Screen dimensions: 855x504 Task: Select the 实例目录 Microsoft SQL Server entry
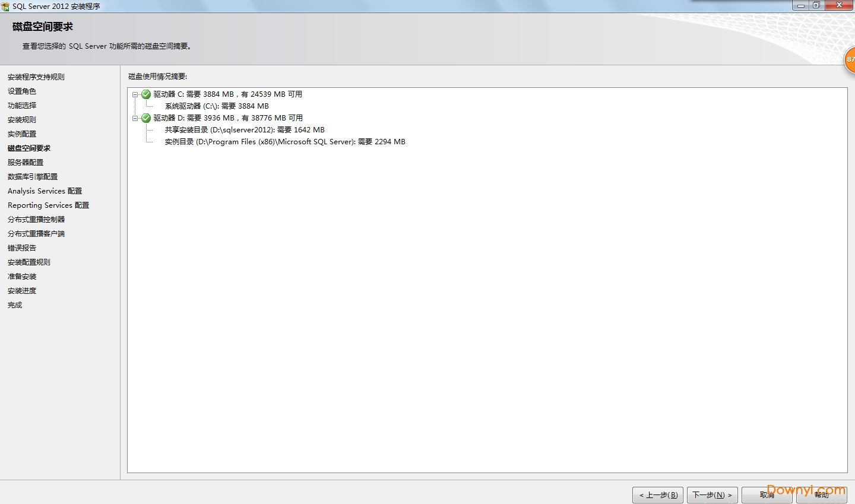pyautogui.click(x=285, y=141)
